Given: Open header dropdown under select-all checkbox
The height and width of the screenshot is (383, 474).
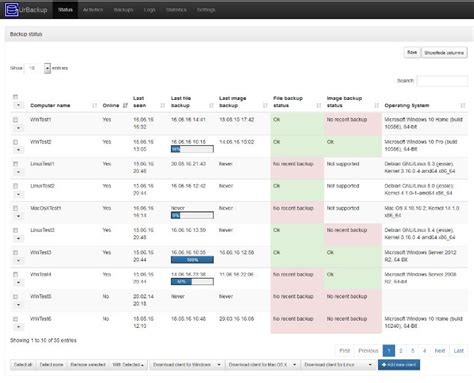Looking at the screenshot, I should 18,105.
